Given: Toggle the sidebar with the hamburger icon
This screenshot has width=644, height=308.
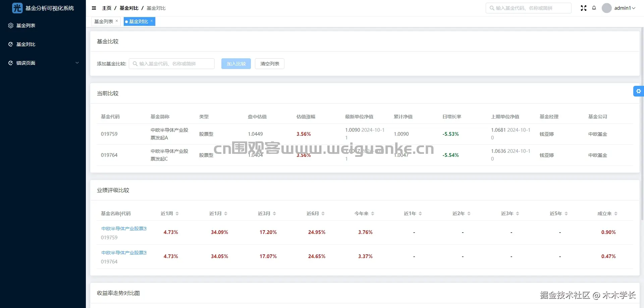Looking at the screenshot, I should pyautogui.click(x=94, y=8).
